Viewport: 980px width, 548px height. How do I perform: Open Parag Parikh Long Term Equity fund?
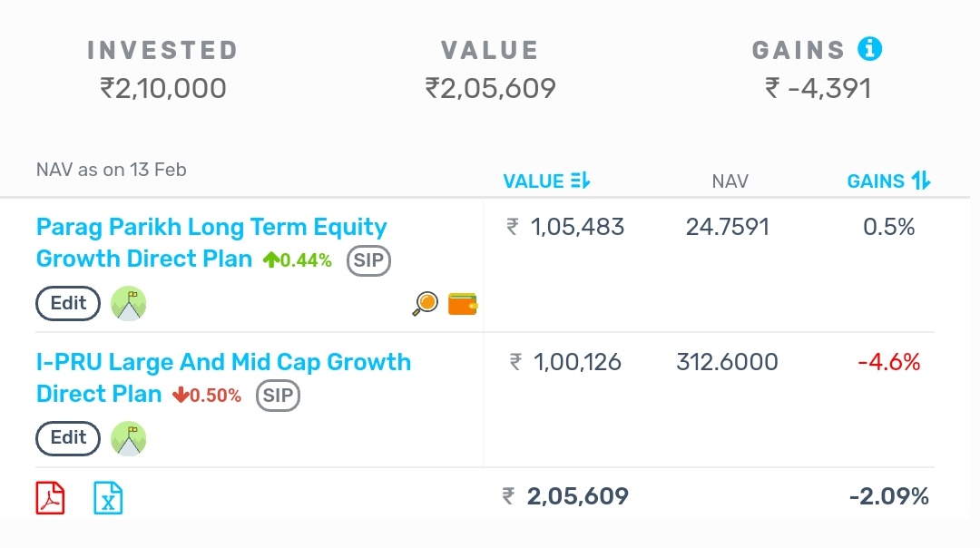[x=211, y=228]
